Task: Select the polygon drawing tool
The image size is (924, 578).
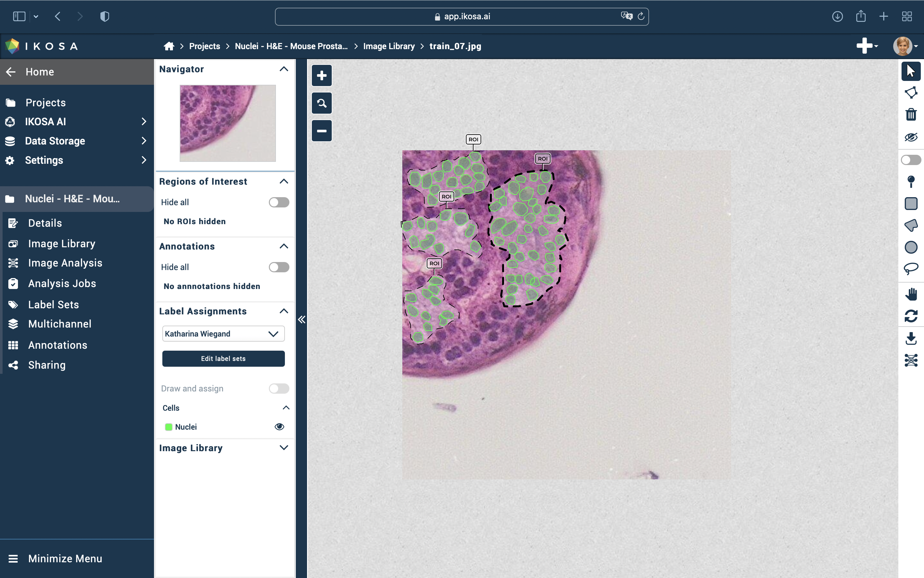Action: pos(911,225)
